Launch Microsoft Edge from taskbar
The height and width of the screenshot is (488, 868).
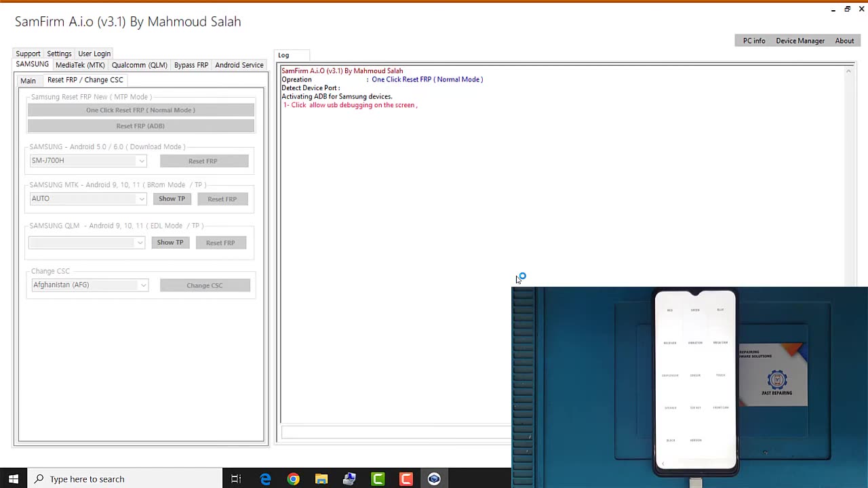(x=265, y=479)
